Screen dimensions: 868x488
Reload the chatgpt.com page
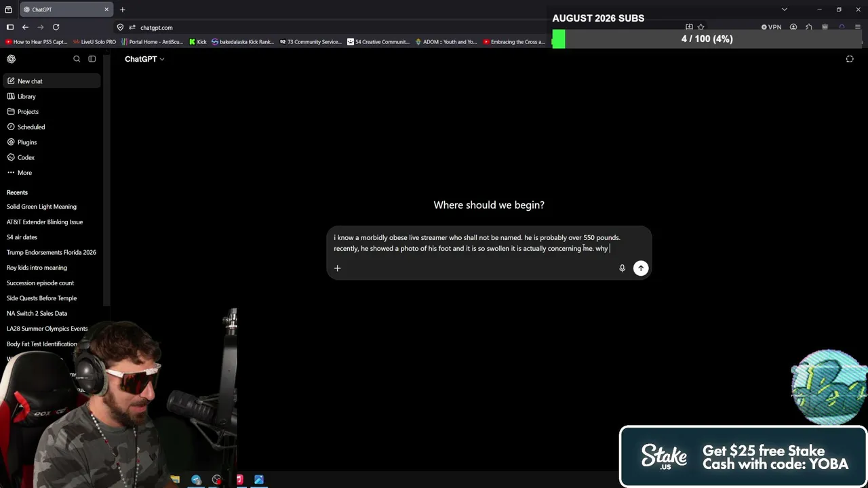coord(56,27)
